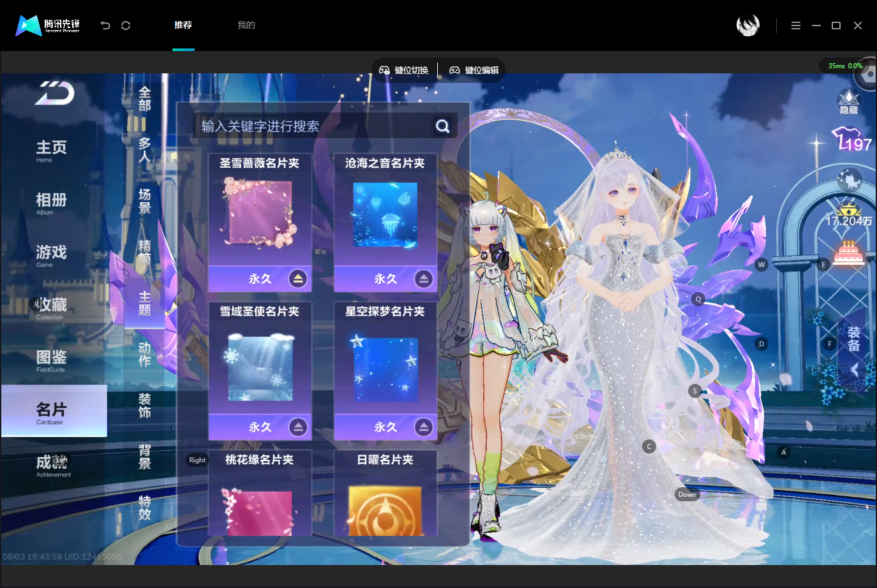Screen dimensions: 877x588
Task: Click the eject icon on 雪域圣使名片夹
Action: click(298, 427)
